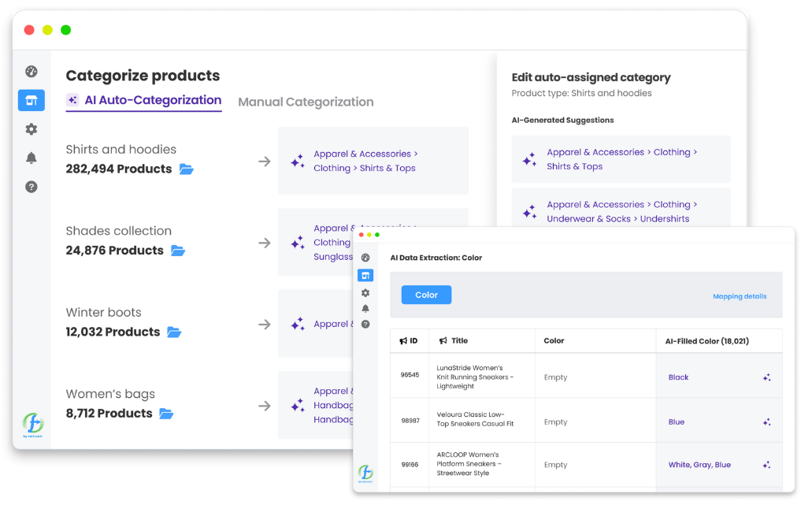Open the Mapping details link

click(739, 296)
